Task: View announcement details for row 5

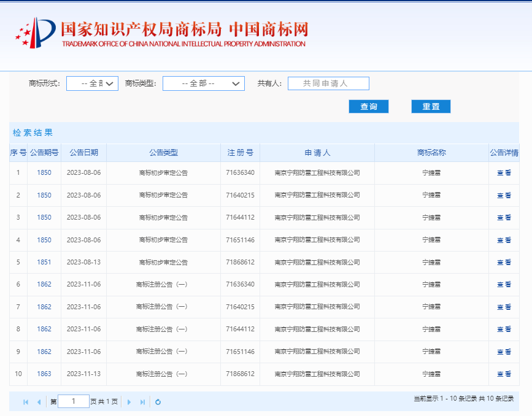Action: click(504, 262)
